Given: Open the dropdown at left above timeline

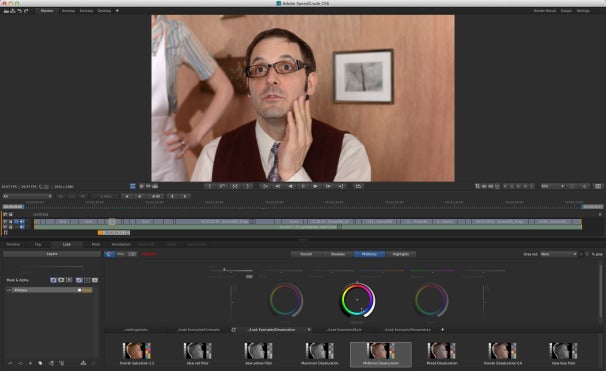Looking at the screenshot, I should click(x=27, y=196).
